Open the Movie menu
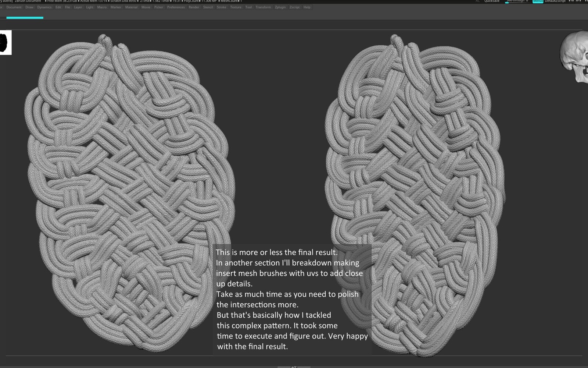This screenshot has width=588, height=368. [146, 7]
